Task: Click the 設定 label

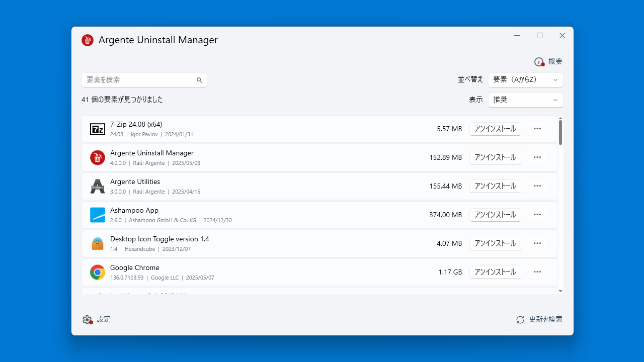Action: pyautogui.click(x=104, y=319)
